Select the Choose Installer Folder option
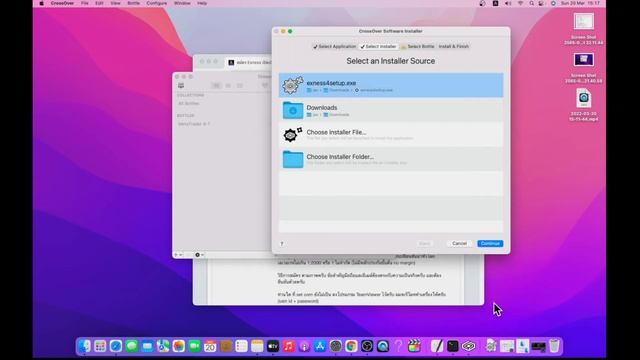The height and width of the screenshot is (360, 640). (x=391, y=159)
